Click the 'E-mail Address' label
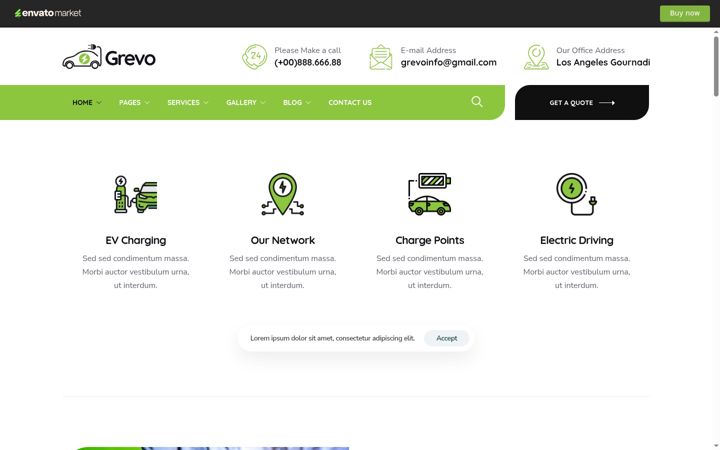Viewport: 720px width, 450px height. click(428, 51)
